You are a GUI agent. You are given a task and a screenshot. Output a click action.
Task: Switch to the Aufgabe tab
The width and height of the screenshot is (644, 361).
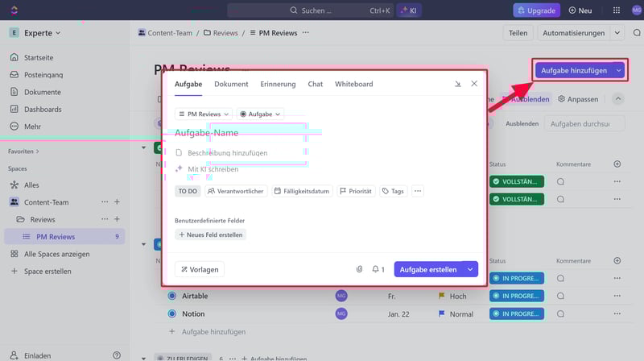pos(188,84)
